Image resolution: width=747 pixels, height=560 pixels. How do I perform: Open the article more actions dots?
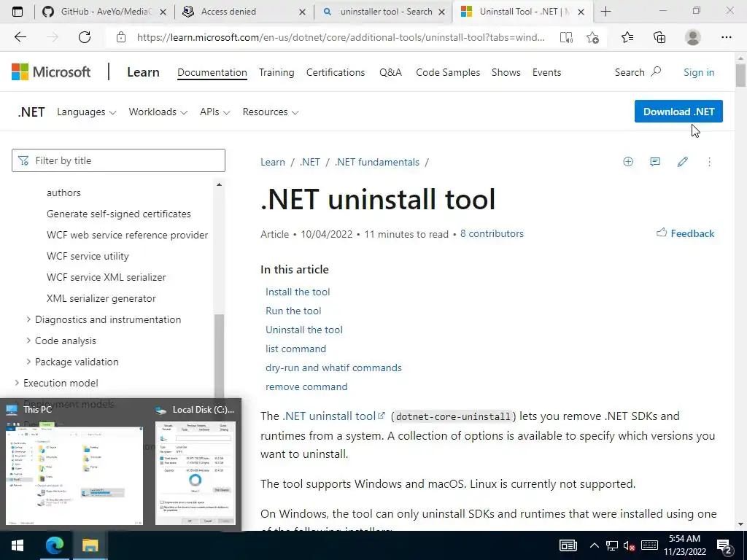click(x=709, y=162)
